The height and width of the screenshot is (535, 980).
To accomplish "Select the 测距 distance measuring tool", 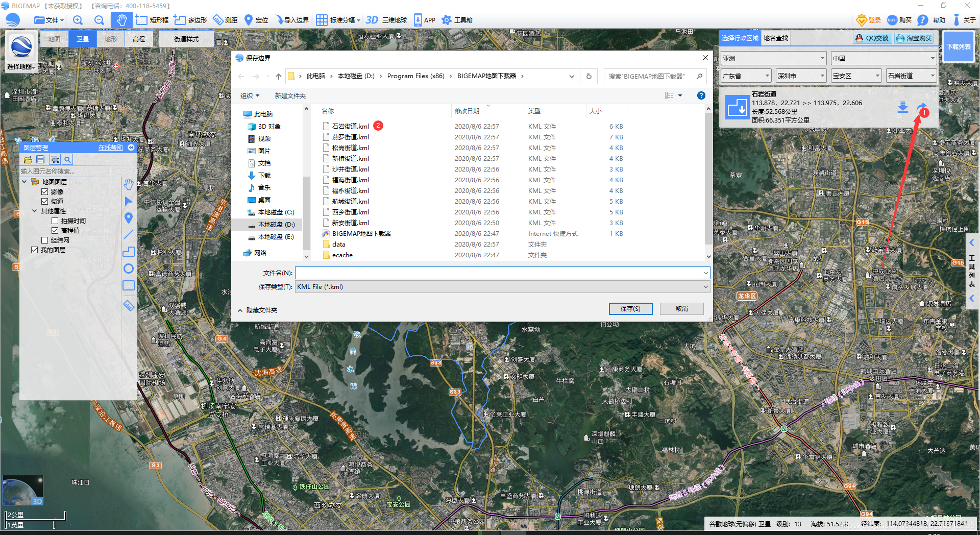I will 225,20.
